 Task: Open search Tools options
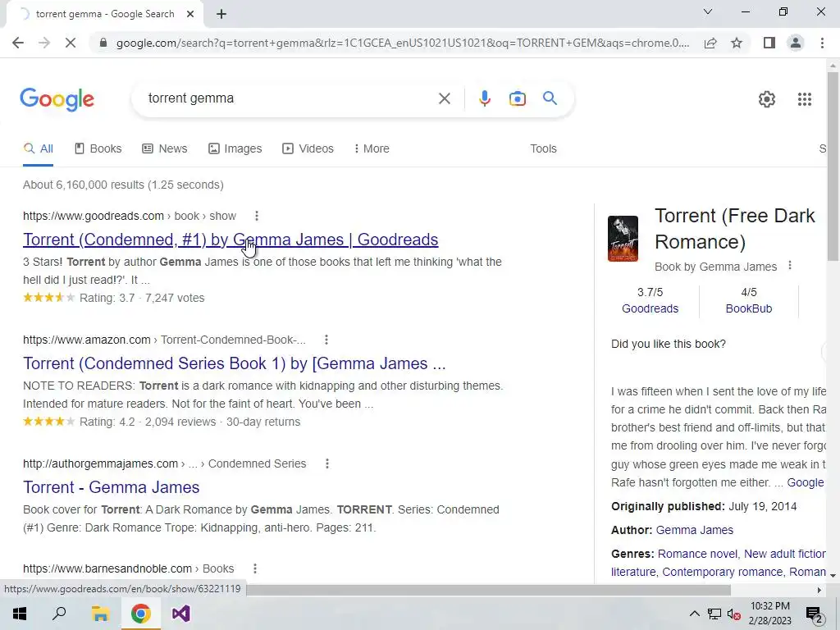(543, 149)
